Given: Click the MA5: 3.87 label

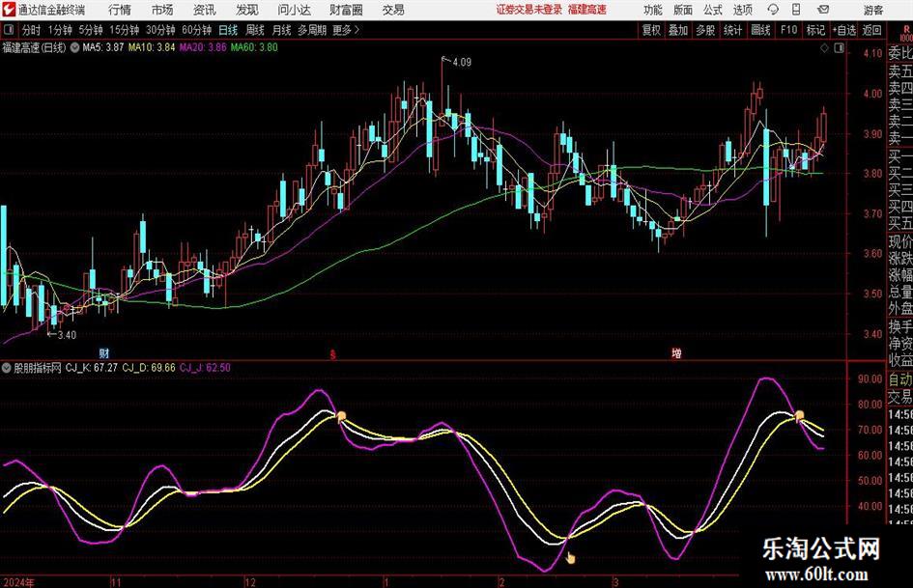Looking at the screenshot, I should (103, 47).
